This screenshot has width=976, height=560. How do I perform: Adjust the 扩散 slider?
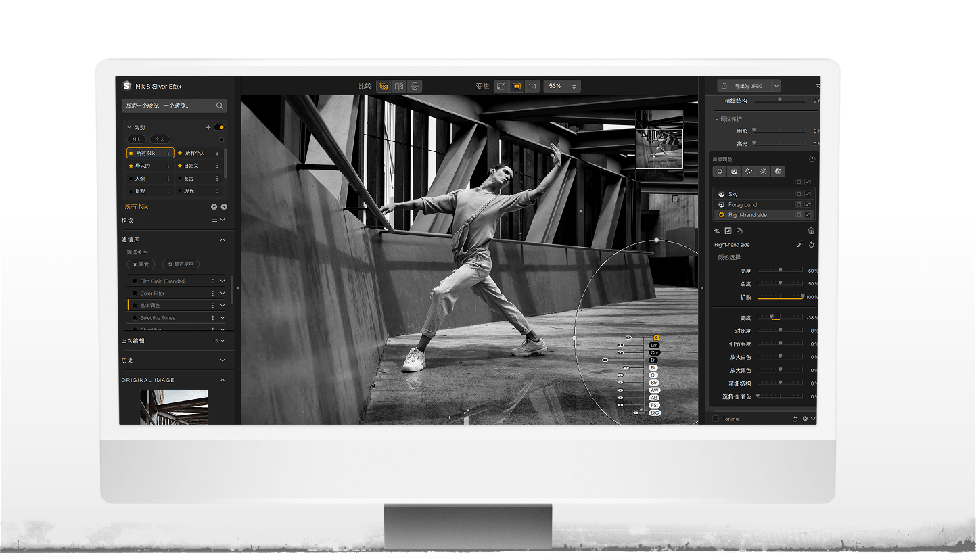[780, 297]
